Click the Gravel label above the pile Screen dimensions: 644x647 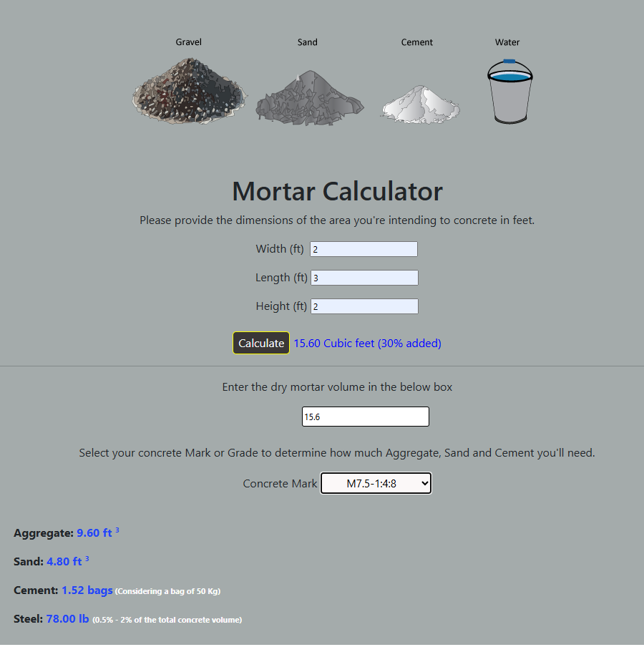coord(189,42)
